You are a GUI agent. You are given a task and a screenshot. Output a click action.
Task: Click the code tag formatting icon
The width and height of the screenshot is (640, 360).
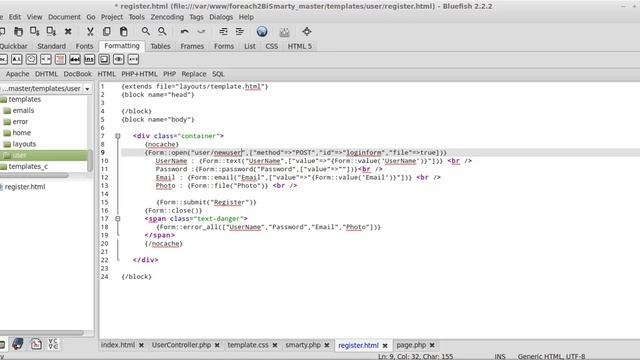pos(46,60)
